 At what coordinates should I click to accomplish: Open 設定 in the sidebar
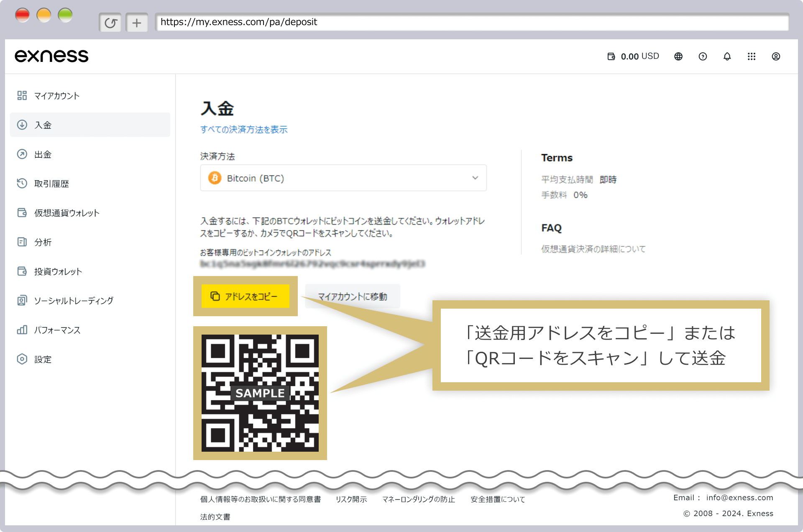coord(90,359)
